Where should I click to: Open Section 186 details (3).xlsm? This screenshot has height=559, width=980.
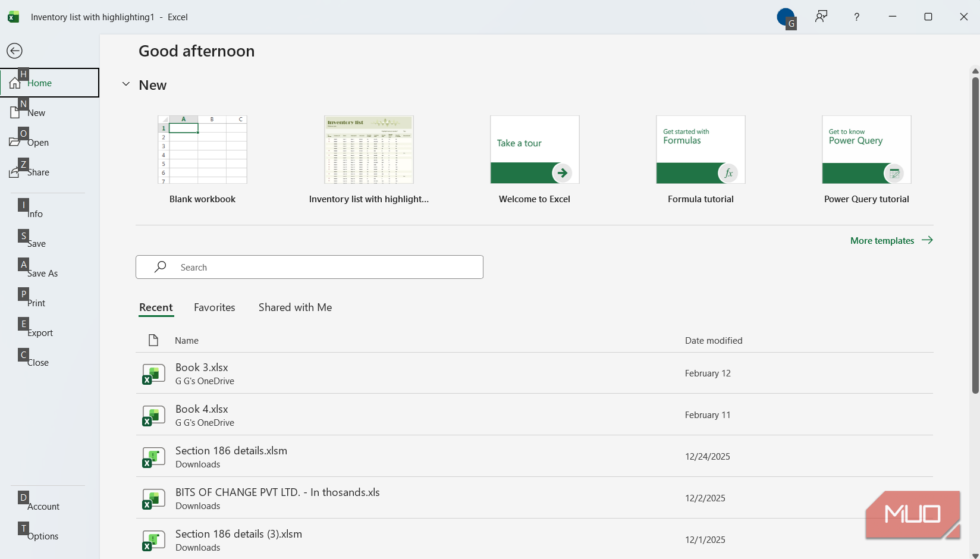pyautogui.click(x=534, y=539)
